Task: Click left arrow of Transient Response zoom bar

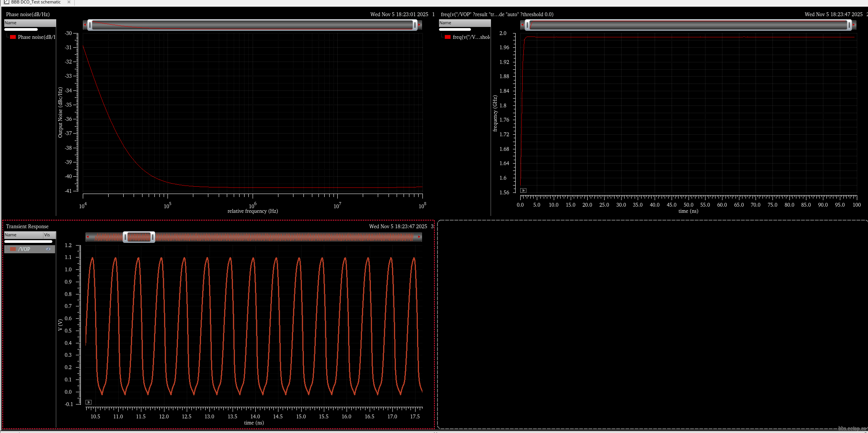Action: pyautogui.click(x=87, y=237)
